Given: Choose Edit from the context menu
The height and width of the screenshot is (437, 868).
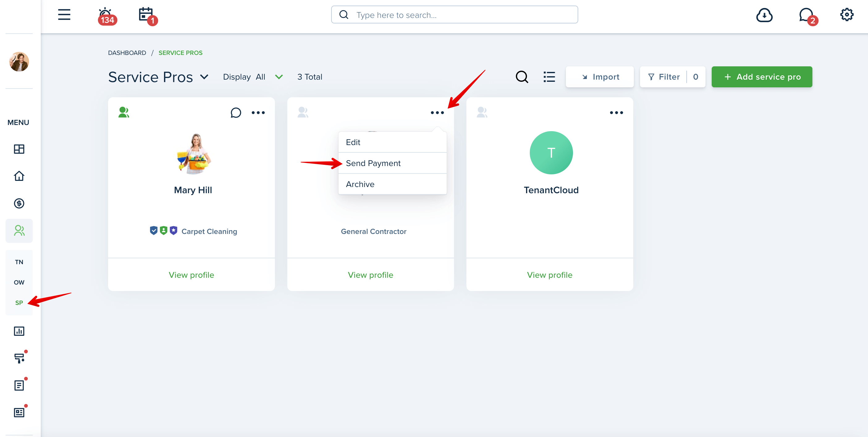Looking at the screenshot, I should (392, 142).
